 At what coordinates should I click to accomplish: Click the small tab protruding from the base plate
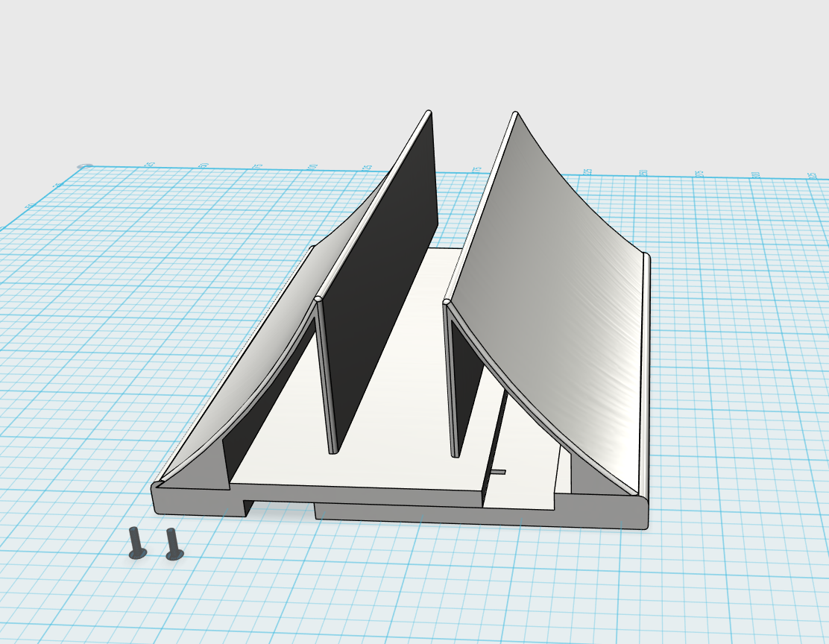(x=498, y=472)
